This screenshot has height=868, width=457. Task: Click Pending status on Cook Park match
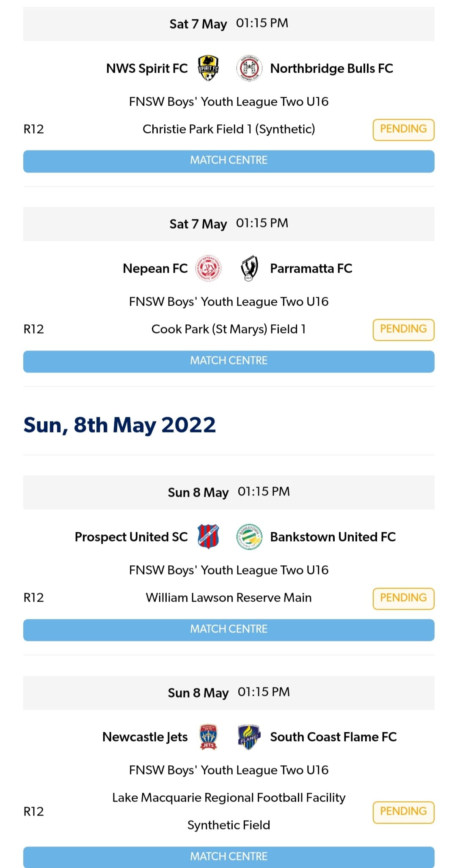coord(403,329)
